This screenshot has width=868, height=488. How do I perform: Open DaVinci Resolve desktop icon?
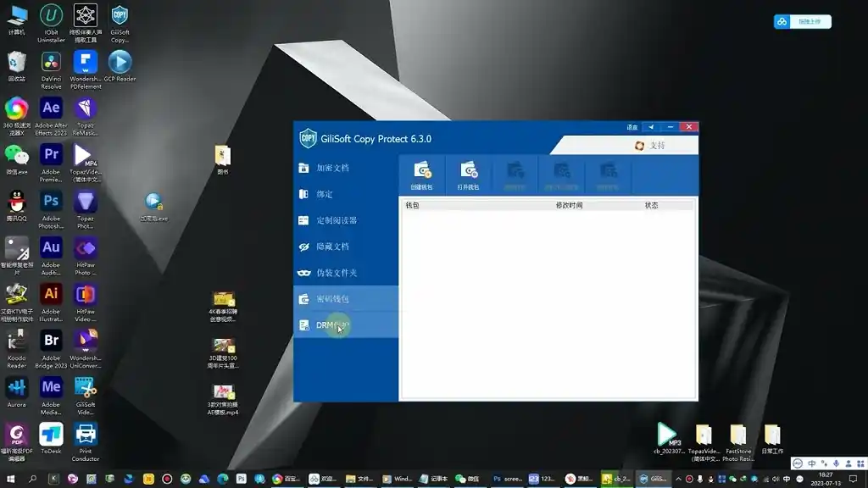51,70
